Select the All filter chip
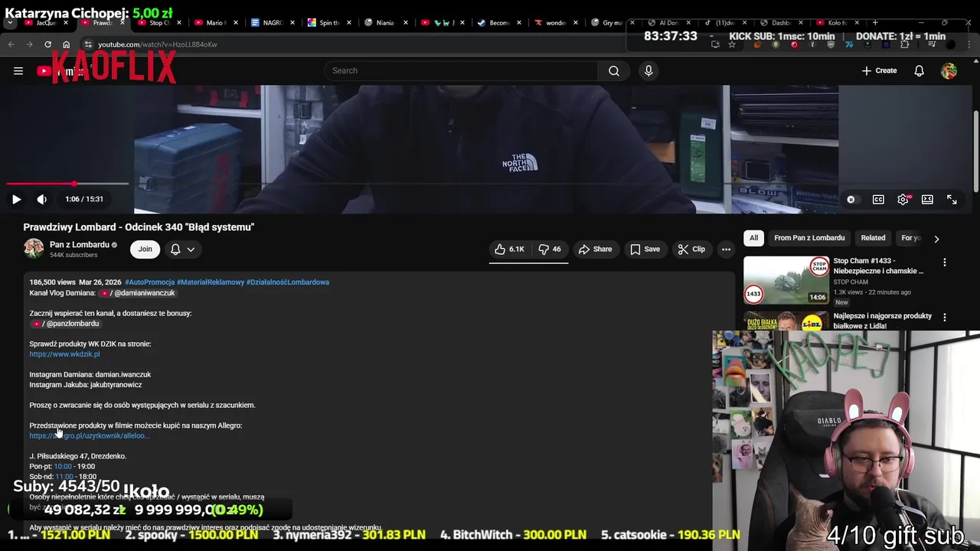Viewport: 980px width, 551px height. 753,238
